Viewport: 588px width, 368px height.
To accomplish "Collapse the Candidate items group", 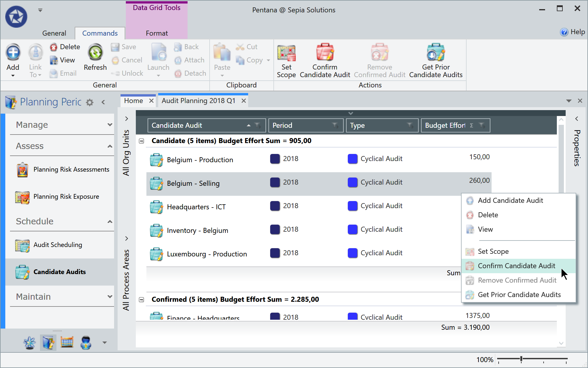I will [142, 141].
